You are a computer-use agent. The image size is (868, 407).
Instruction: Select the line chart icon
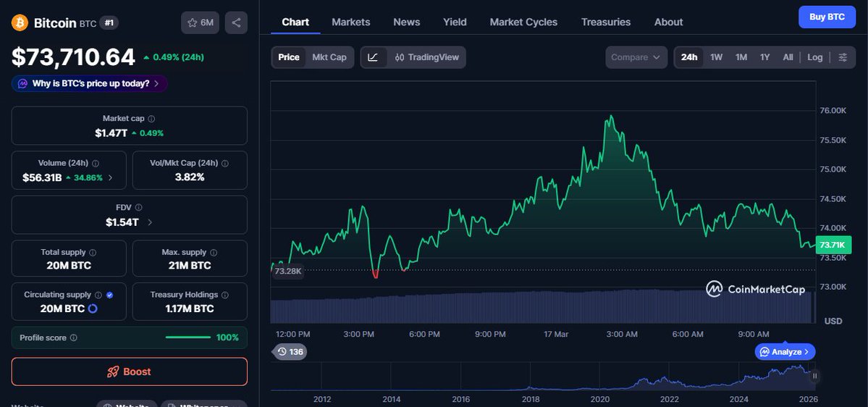[x=373, y=58]
